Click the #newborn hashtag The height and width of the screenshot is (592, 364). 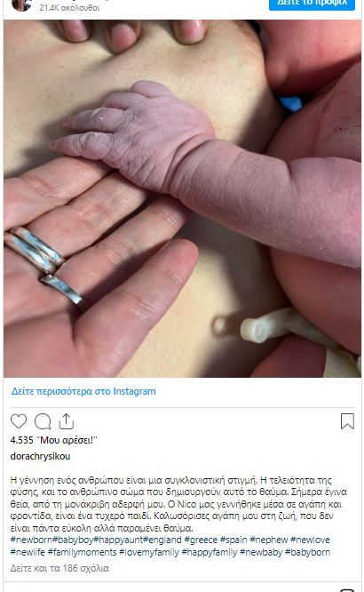coord(31,540)
